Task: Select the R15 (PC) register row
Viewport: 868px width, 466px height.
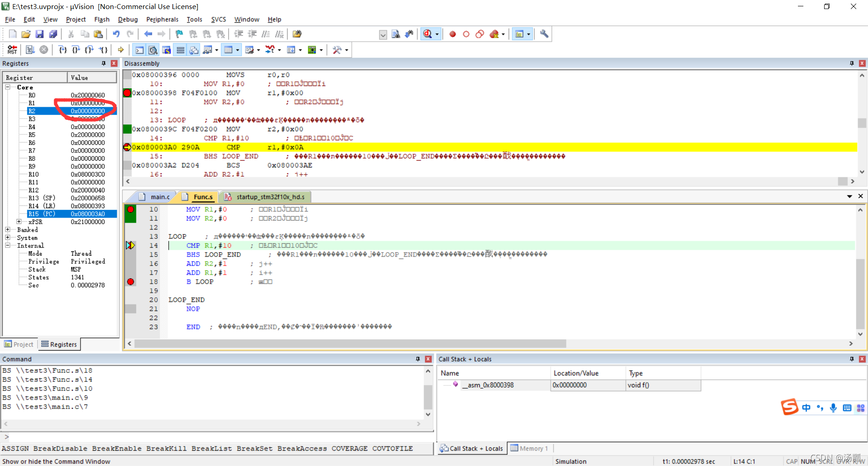Action: [x=72, y=214]
